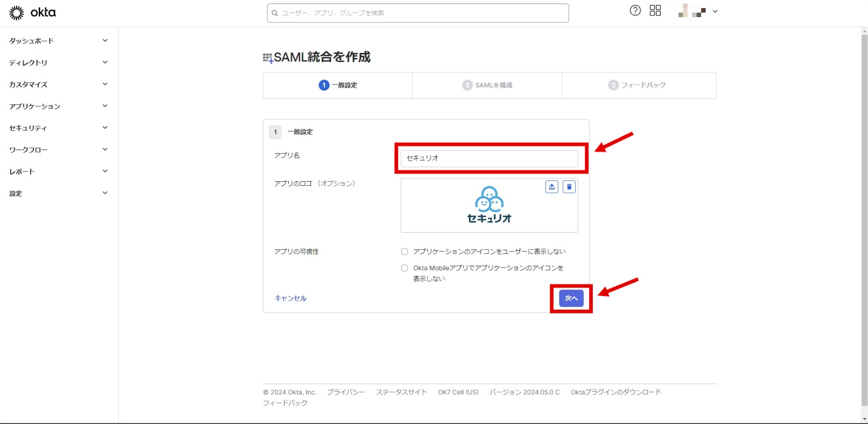Click the user avatar in header
868x424 pixels.
point(692,11)
